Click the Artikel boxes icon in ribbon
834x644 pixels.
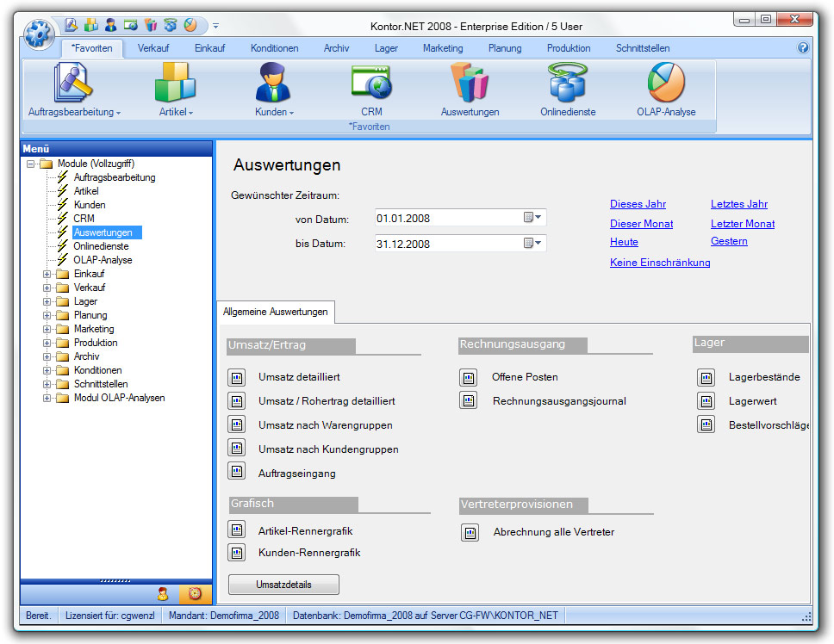point(176,84)
